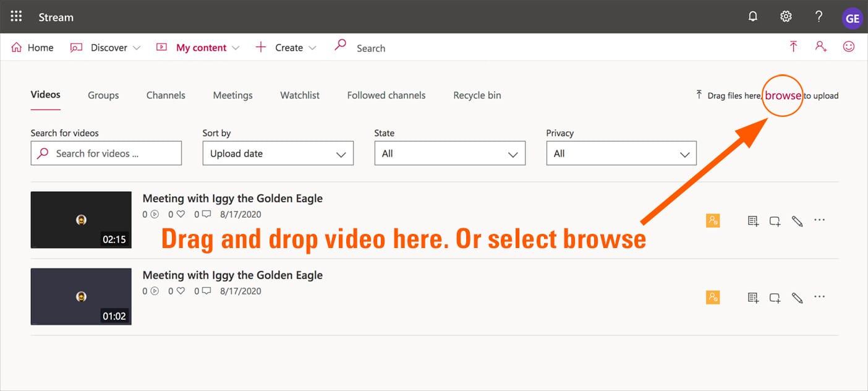Click add to watchlist icon on first video

(x=753, y=221)
